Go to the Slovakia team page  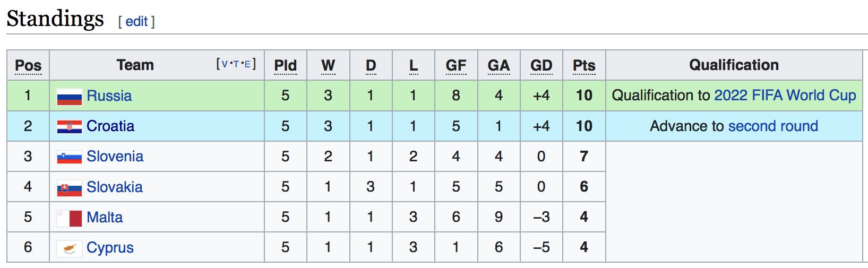tap(115, 187)
